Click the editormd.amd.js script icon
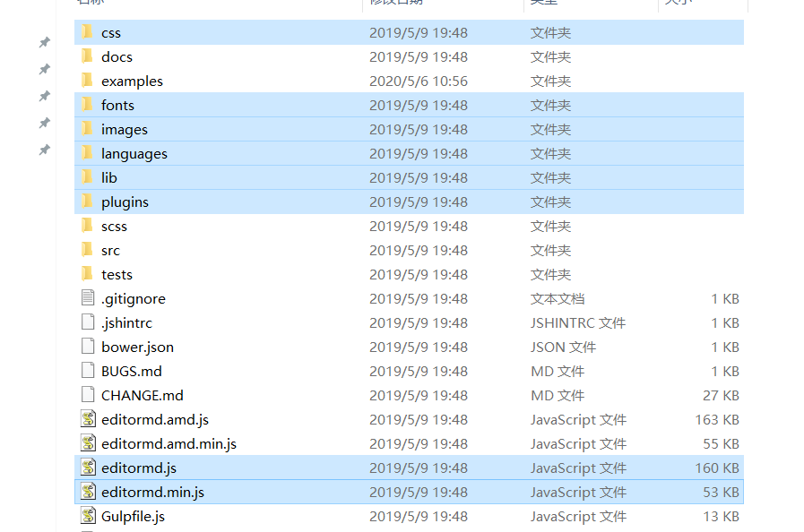Image resolution: width=804 pixels, height=532 pixels. tap(88, 419)
